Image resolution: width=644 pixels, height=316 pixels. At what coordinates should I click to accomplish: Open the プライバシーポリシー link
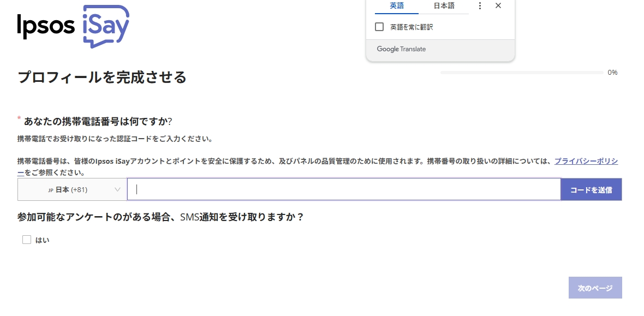[x=586, y=161]
